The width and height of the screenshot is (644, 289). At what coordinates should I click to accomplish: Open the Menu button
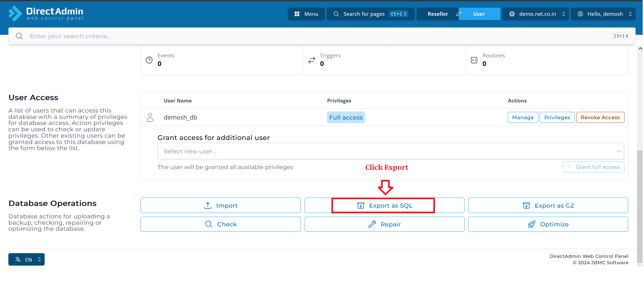(306, 14)
